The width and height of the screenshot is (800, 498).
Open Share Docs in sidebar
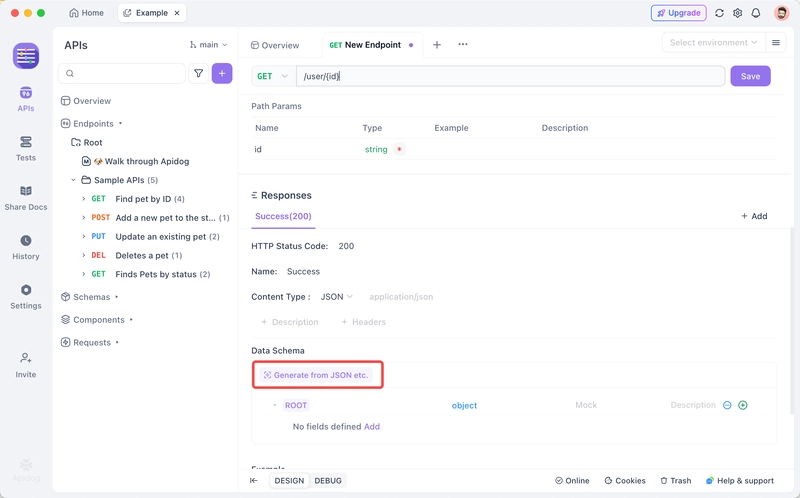tap(26, 198)
